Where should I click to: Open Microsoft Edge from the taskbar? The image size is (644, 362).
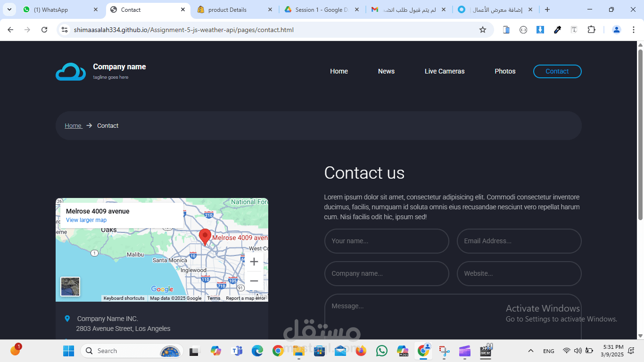[x=257, y=351]
